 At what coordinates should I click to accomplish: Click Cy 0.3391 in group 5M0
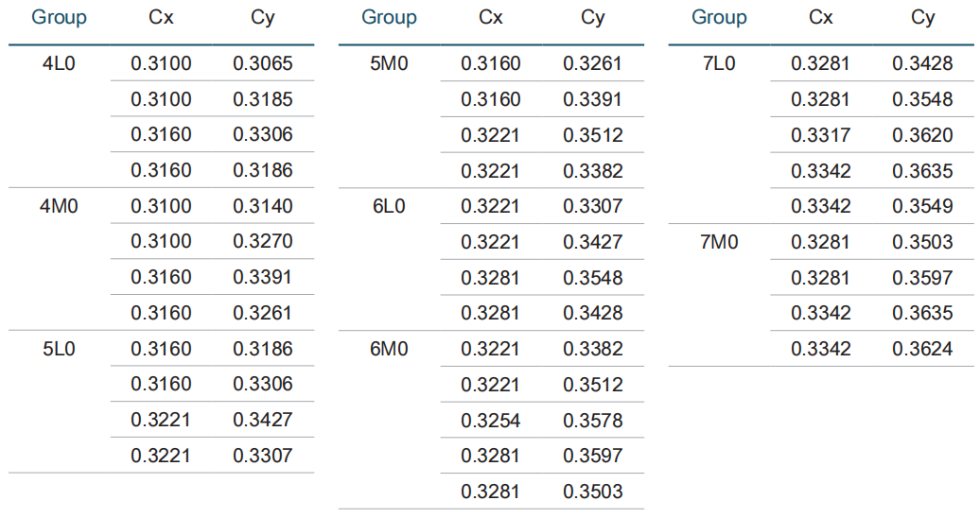pos(592,99)
